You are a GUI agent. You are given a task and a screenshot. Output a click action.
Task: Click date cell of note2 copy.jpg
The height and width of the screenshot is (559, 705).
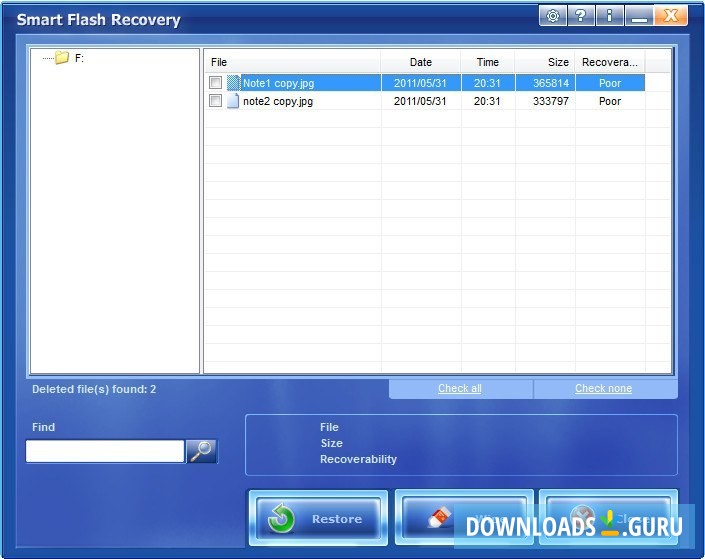tap(420, 101)
